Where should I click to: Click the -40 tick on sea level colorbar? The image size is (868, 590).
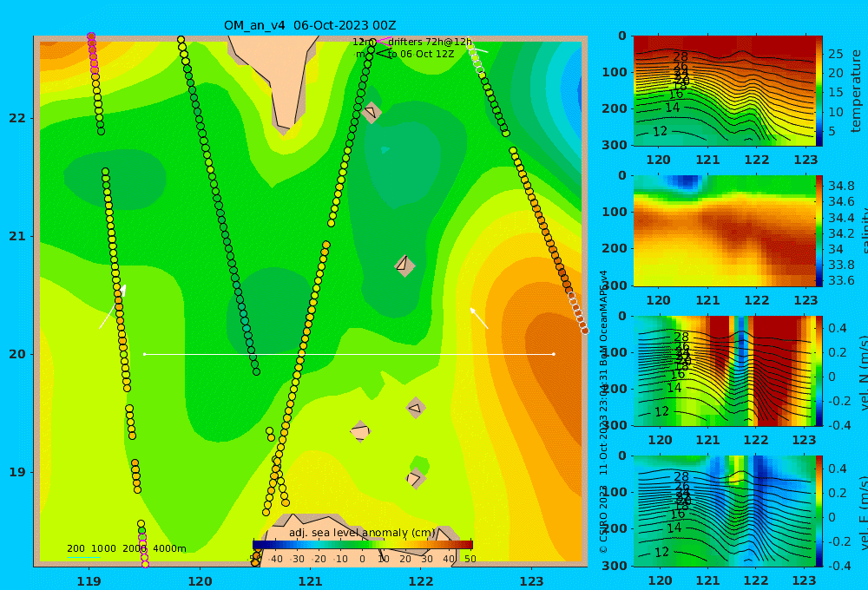274,559
